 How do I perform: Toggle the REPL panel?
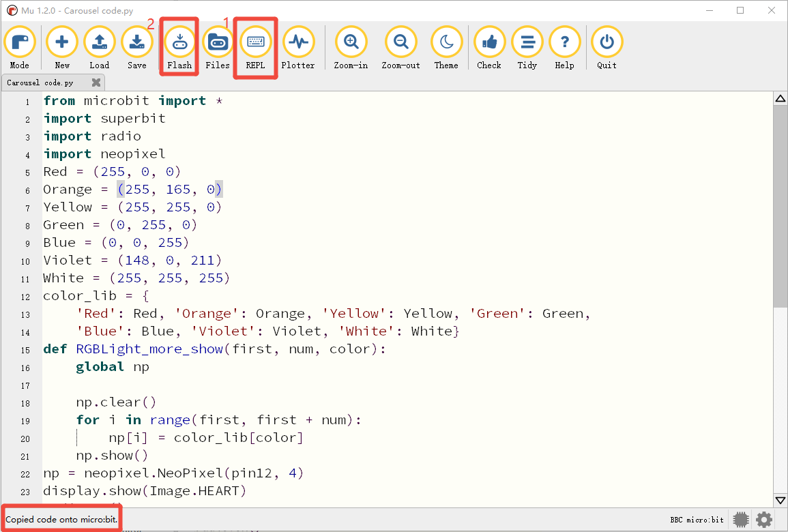(x=255, y=48)
